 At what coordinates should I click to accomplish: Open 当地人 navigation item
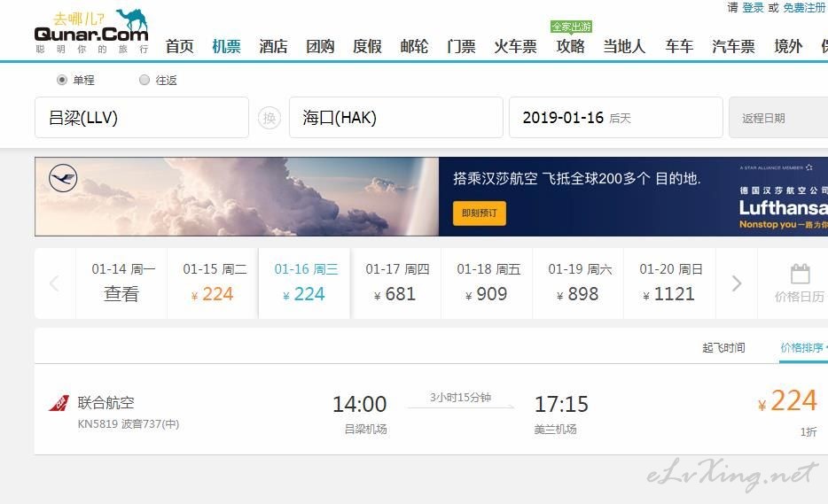point(624,46)
